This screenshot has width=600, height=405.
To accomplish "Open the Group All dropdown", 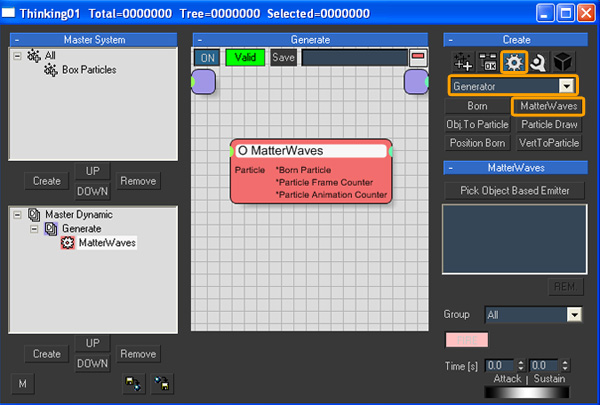I will tap(574, 315).
